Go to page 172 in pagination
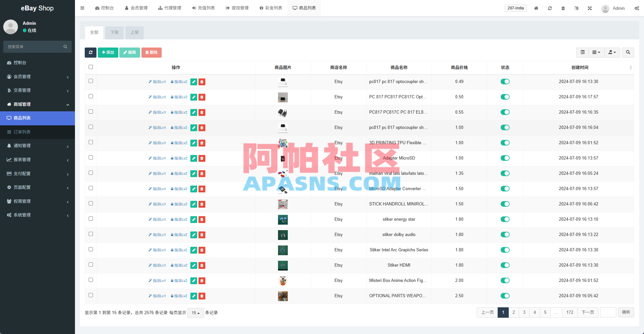Image resolution: width=644 pixels, height=334 pixels. [x=570, y=313]
